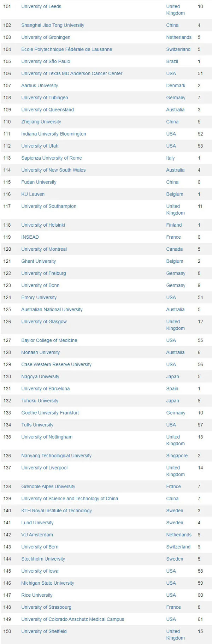Open KTH Royal Institute of Technology
Image resolution: width=212 pixels, height=644 pixels.
click(57, 511)
